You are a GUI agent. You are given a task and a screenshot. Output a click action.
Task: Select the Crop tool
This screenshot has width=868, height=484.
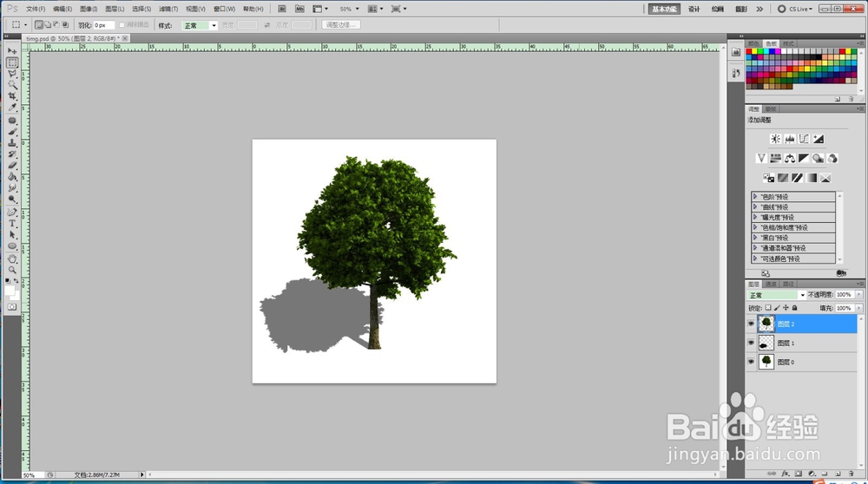click(x=12, y=96)
